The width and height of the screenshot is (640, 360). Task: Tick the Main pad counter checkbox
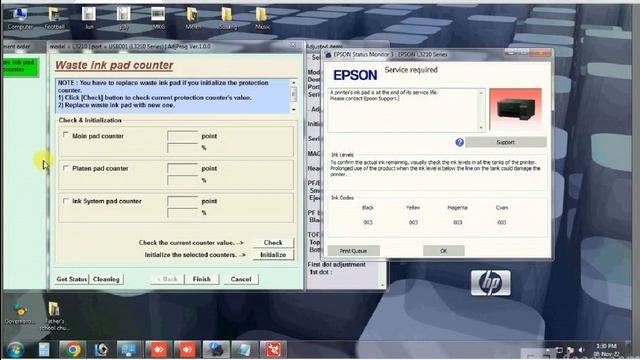[65, 135]
